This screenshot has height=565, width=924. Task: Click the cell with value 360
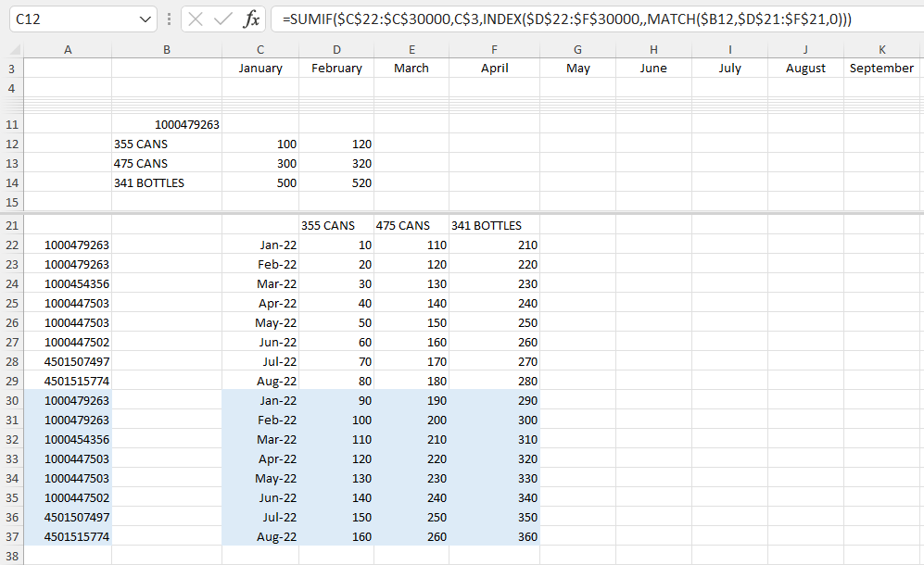click(494, 536)
